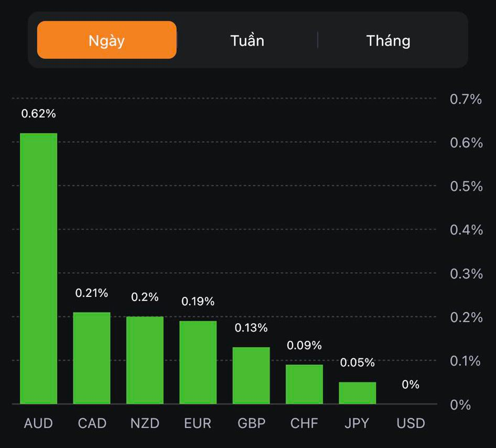
Task: Click the JPY bar
Action: 357,393
